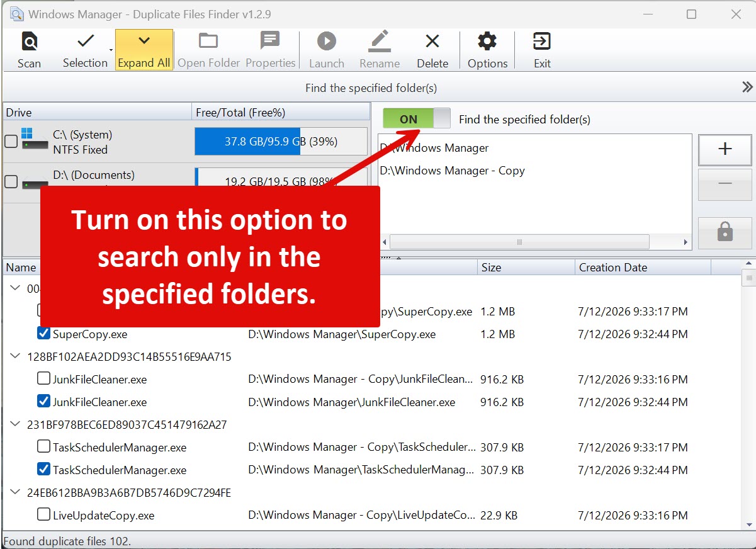
Task: Open the Selection tool
Action: (x=85, y=50)
